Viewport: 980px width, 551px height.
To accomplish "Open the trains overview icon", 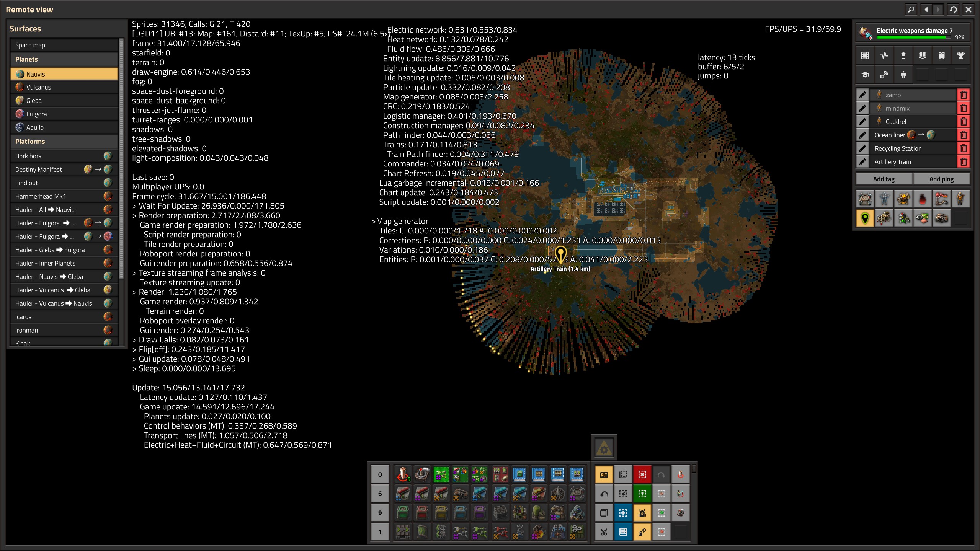I will coord(942,55).
